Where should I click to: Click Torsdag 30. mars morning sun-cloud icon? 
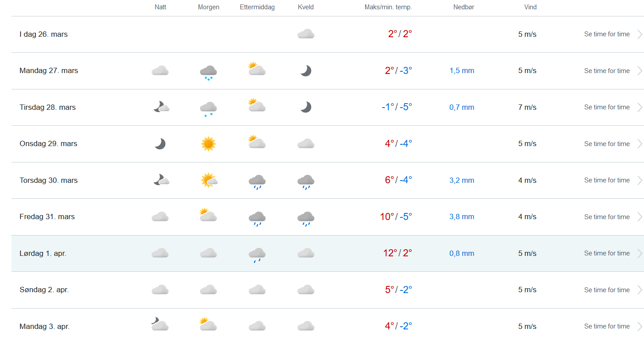point(209,180)
